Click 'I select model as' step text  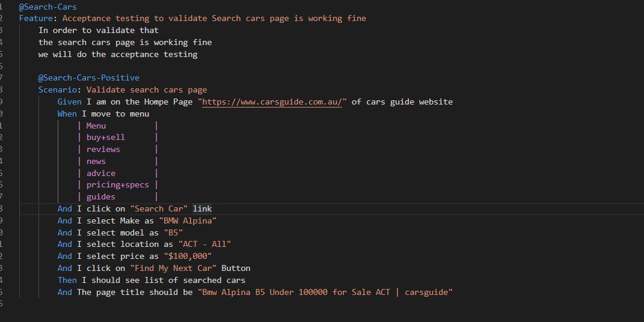coord(118,232)
